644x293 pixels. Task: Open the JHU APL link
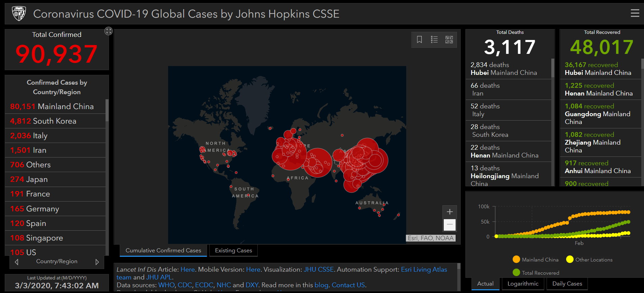click(159, 277)
